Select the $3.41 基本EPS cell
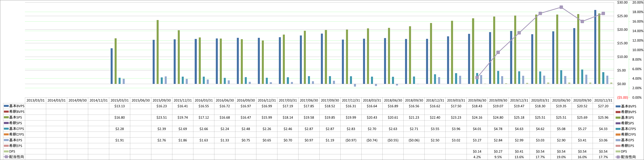Viewport: 644px width, 160px height. (582, 140)
